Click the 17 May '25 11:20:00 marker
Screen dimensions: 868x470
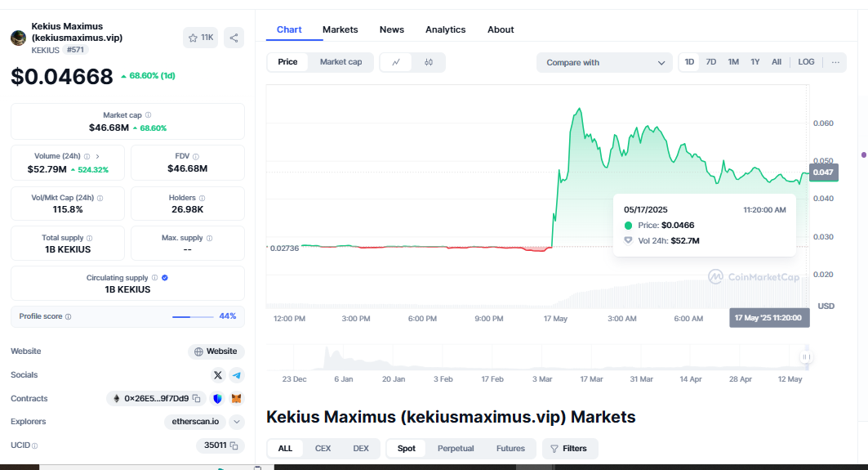pos(769,318)
